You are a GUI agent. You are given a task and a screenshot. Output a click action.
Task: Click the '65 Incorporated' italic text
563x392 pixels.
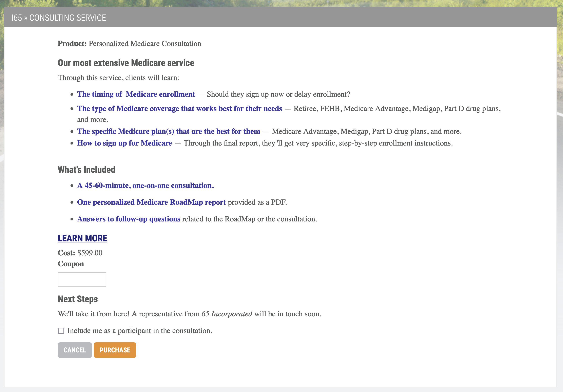[227, 314]
